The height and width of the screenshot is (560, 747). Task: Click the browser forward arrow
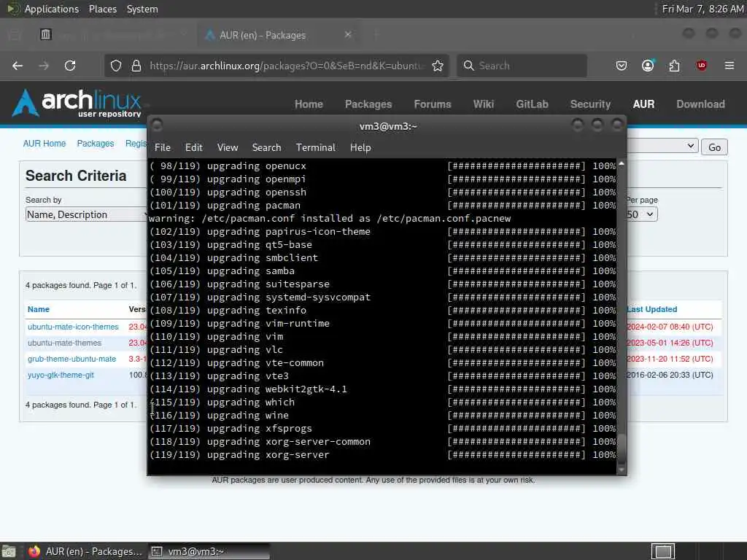point(44,66)
